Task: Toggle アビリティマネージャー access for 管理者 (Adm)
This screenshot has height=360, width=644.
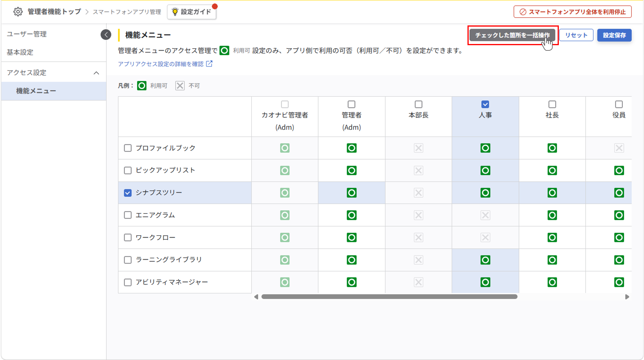Action: point(352,282)
